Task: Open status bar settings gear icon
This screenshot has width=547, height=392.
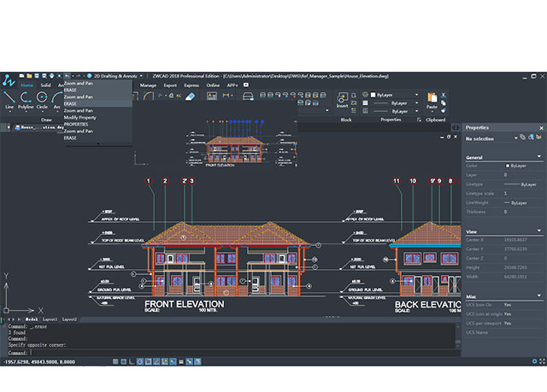Action: pos(534,362)
